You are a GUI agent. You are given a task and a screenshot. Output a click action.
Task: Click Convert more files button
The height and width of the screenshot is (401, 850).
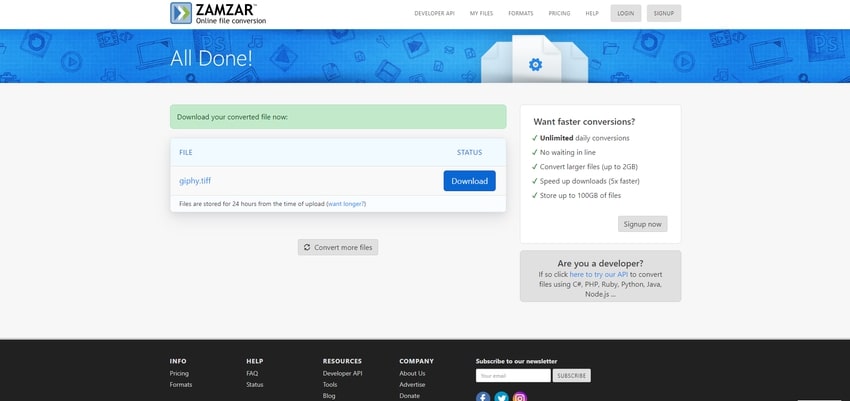point(338,247)
